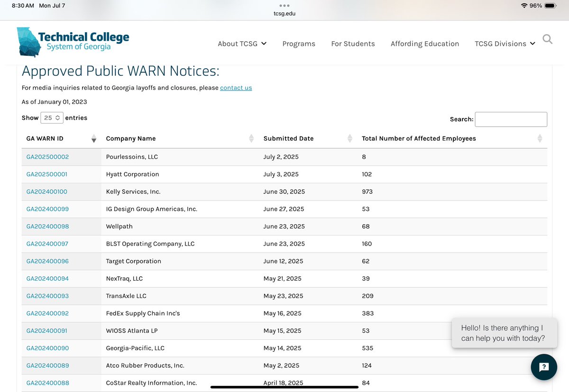
Task: Open WARN notice GA202400093
Action: click(47, 296)
